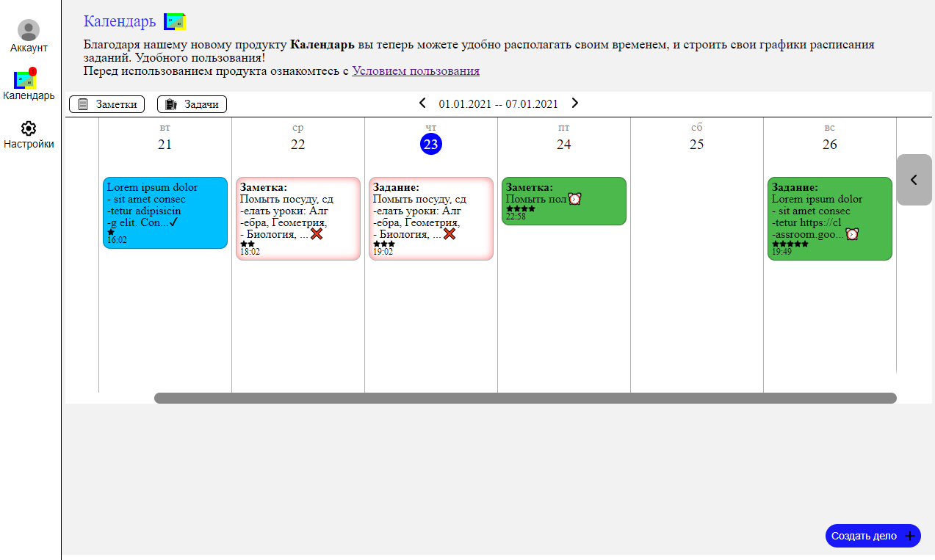
Task: Click the plus icon in Создать дело
Action: [x=909, y=536]
